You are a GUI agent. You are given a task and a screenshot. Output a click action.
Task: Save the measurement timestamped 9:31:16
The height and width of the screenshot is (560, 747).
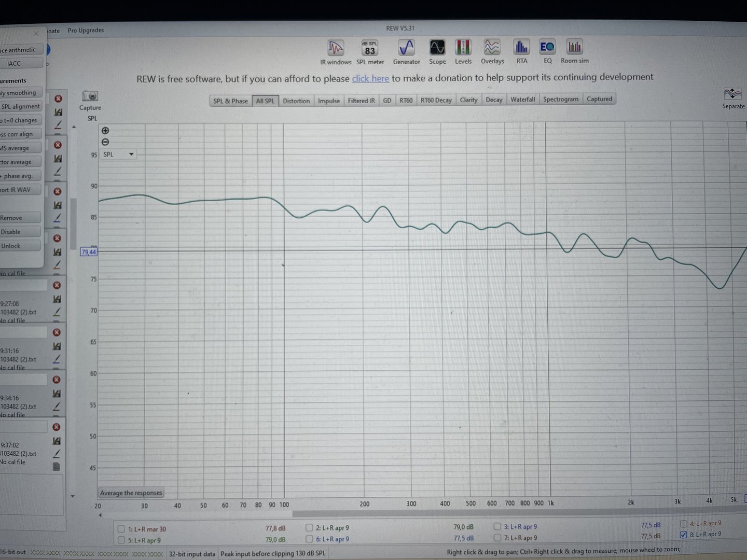(57, 346)
